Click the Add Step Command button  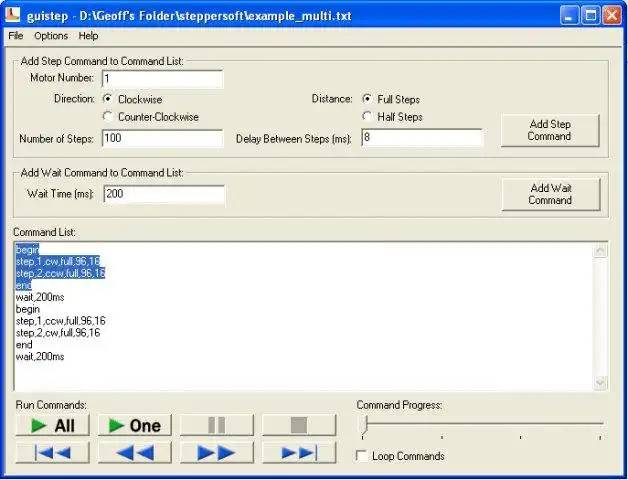[550, 131]
